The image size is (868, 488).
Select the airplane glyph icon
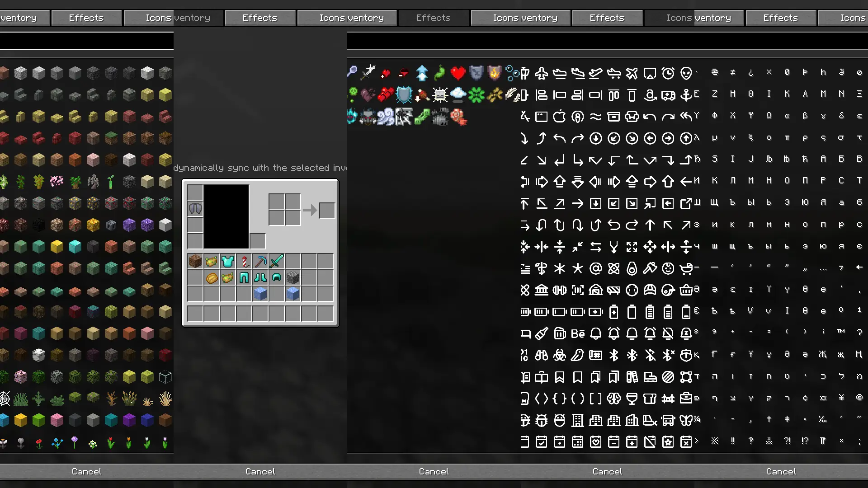click(x=541, y=73)
